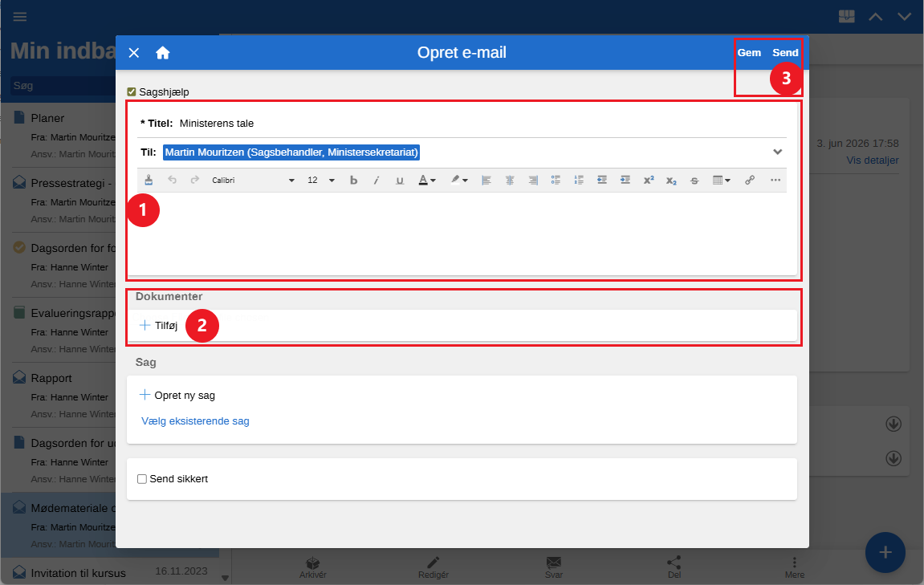Insert a hyperlink with link icon
Viewport: 924px width, 585px height.
(x=750, y=181)
